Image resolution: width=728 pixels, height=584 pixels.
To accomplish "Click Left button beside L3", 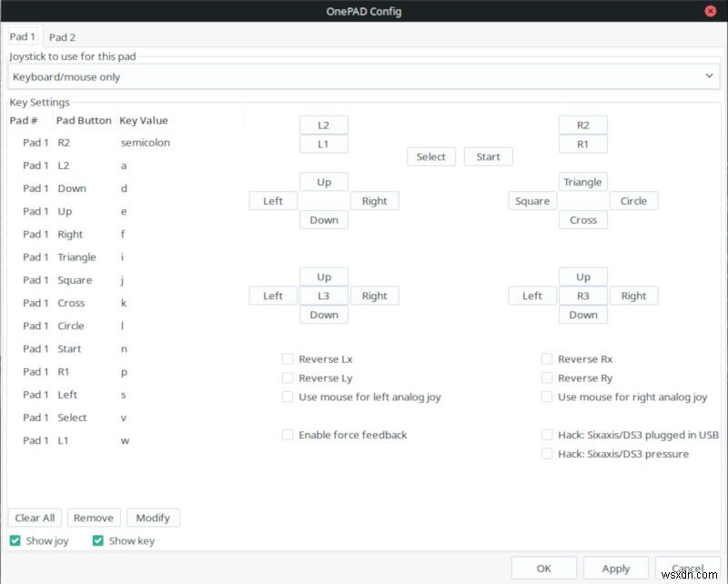I will (273, 296).
